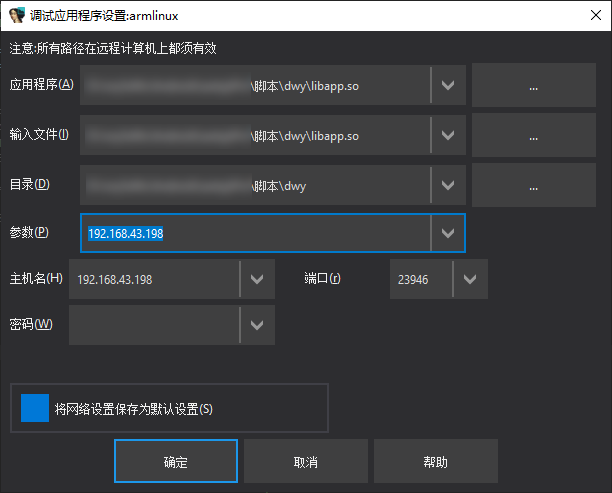Viewport: 612px width, 493px height.
Task: Toggle 将网络设置保存为默认设置(S) checkbox
Action: click(x=35, y=408)
